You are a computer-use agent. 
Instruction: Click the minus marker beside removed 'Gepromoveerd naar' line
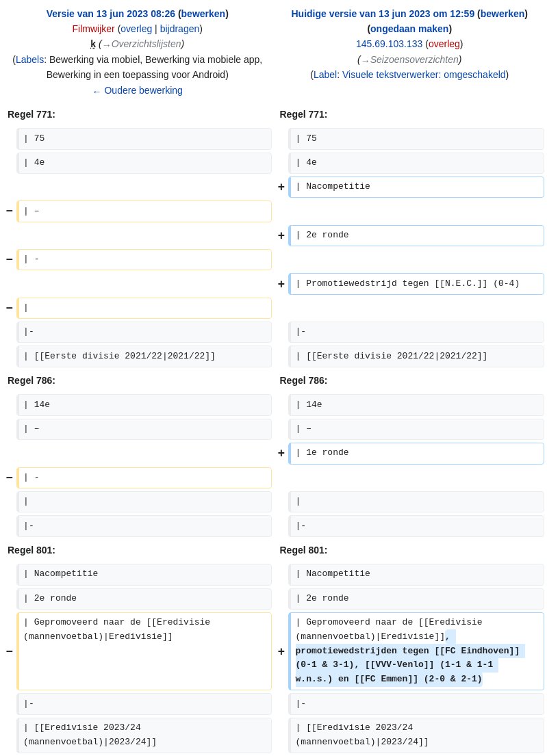coord(9,651)
